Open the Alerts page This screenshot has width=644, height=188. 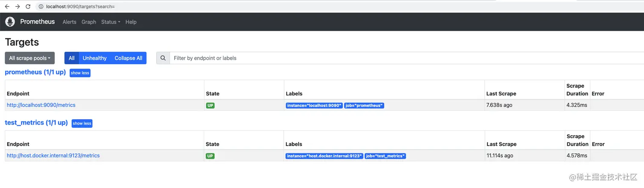[x=69, y=22]
